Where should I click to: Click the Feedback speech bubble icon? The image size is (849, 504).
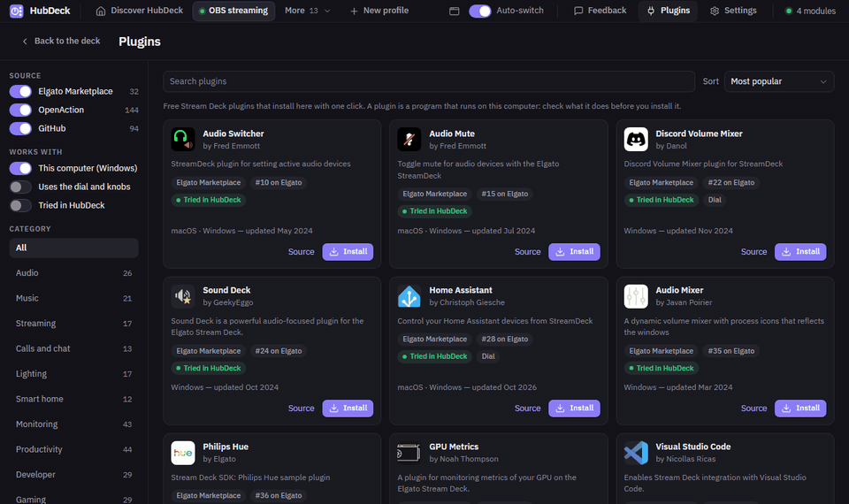(x=578, y=11)
